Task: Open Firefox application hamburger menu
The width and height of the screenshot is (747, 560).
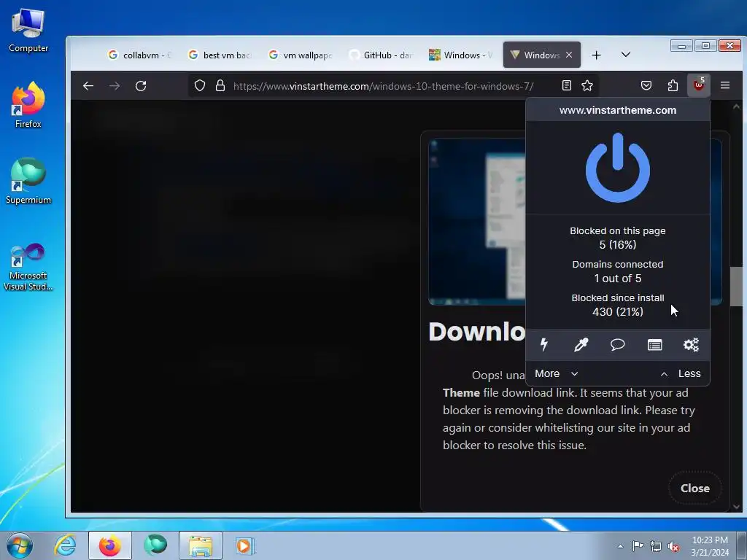Action: click(725, 86)
